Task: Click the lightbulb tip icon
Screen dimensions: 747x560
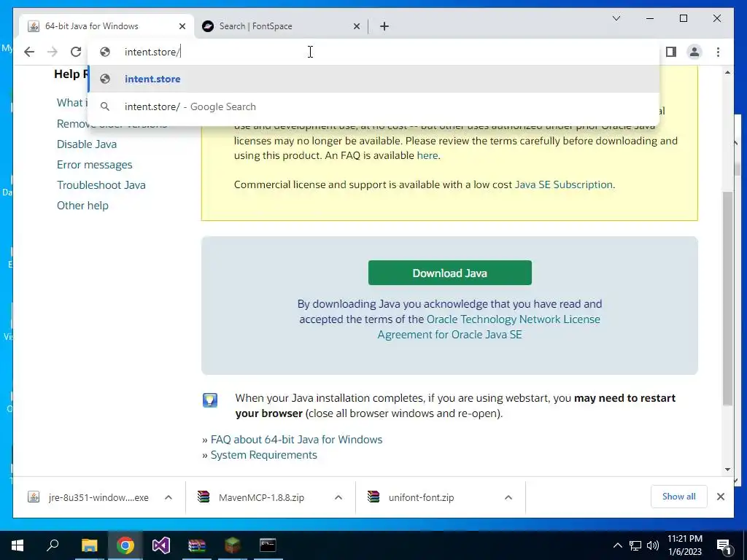Action: click(209, 400)
